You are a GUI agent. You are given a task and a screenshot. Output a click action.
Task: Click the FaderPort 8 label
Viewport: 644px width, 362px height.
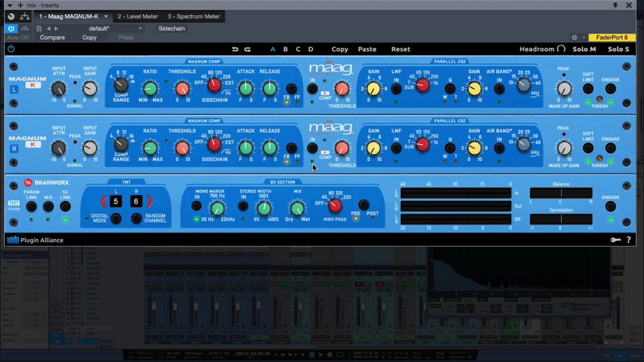coord(612,38)
